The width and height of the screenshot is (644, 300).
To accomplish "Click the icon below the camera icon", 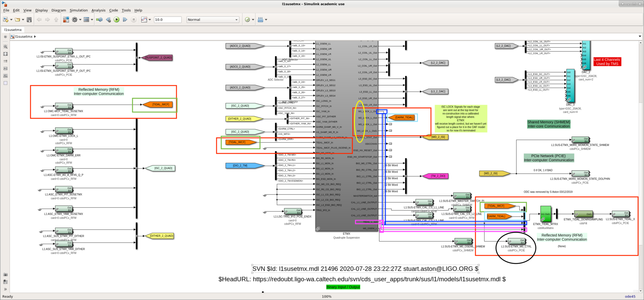I will (5, 282).
